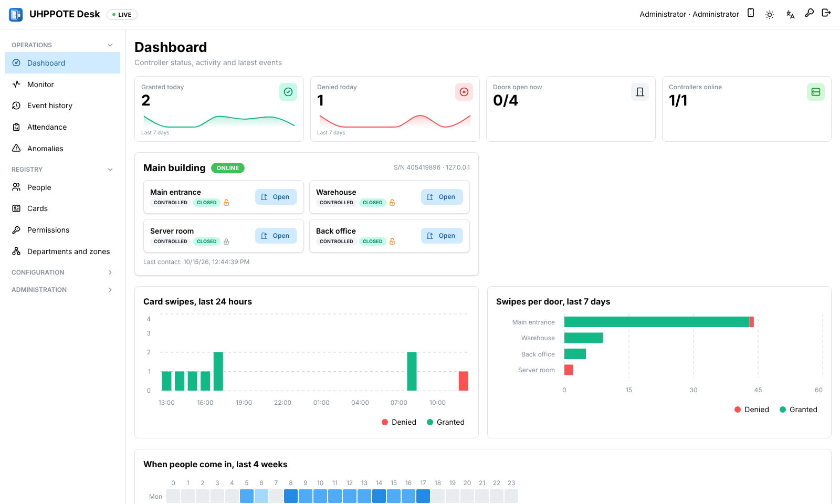Expand the CONFIGURATION sidebar section
The image size is (840, 504).
point(62,272)
